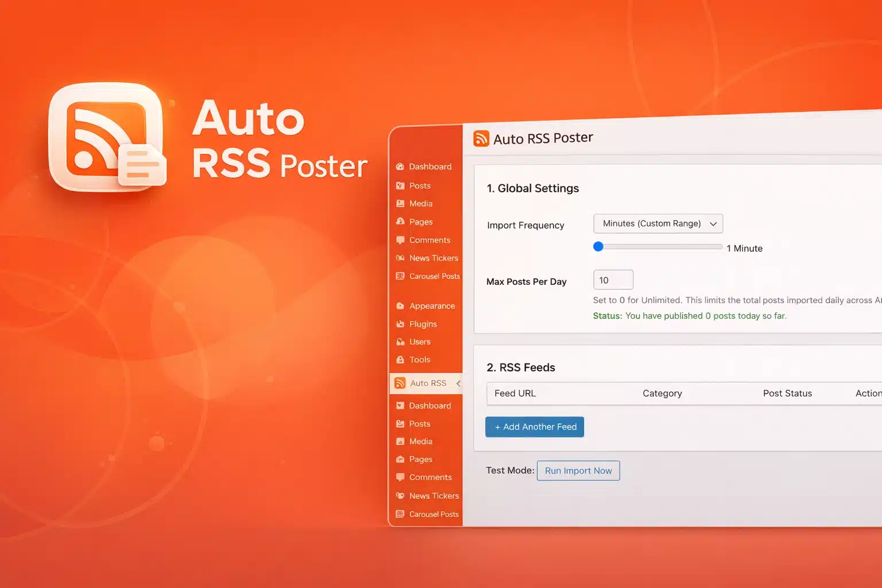Click the Add Another Feed button
This screenshot has height=588, width=882.
point(535,427)
